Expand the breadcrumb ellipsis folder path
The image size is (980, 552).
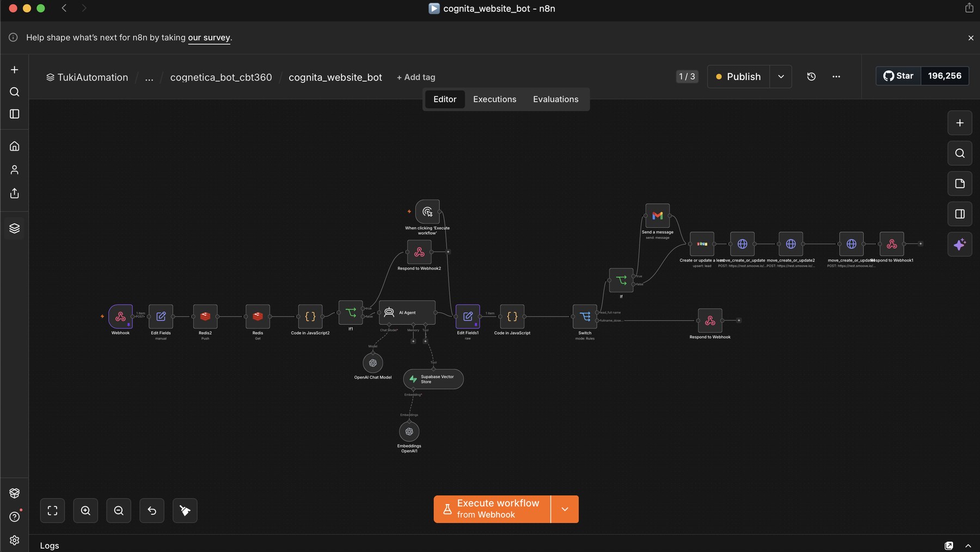point(149,77)
